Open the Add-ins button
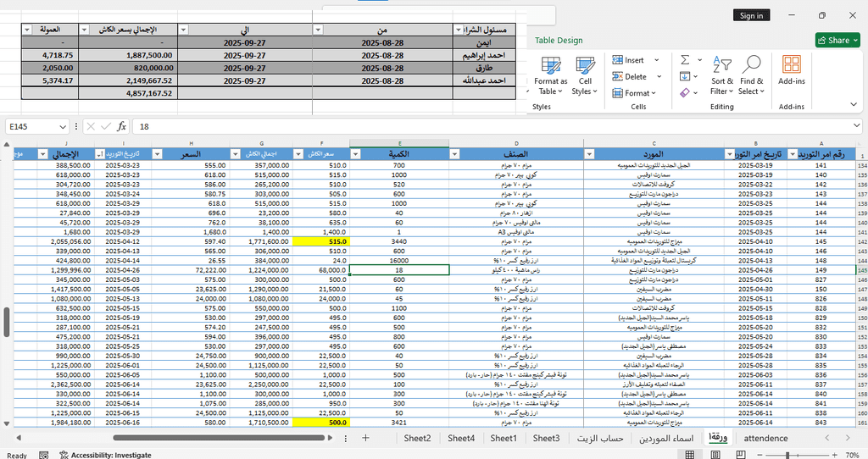This screenshot has width=868, height=459. tap(791, 71)
